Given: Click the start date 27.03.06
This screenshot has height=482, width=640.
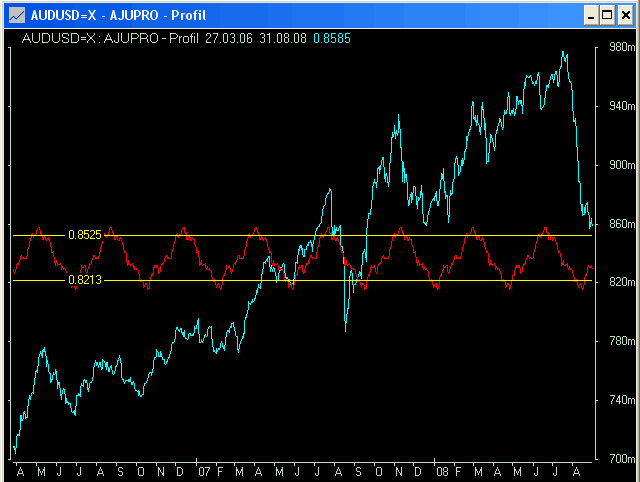Looking at the screenshot, I should pos(229,38).
